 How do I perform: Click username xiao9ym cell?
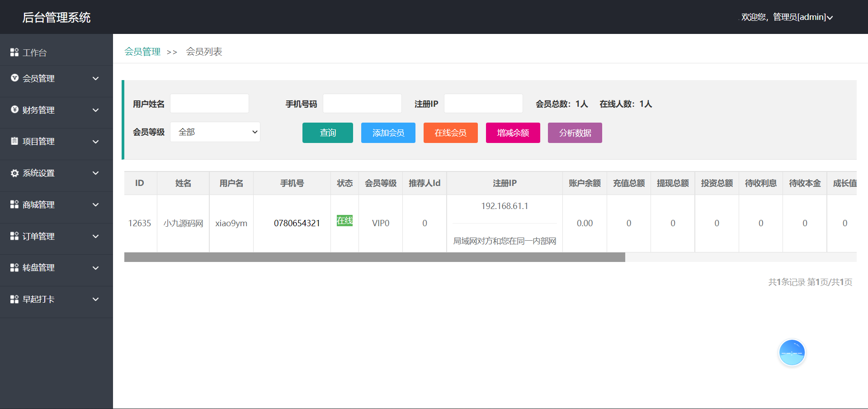pyautogui.click(x=231, y=223)
